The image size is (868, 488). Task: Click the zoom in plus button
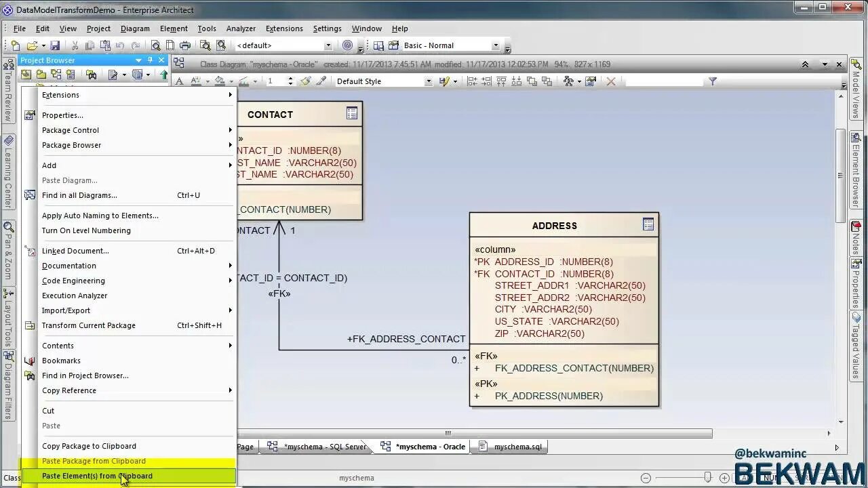click(x=724, y=478)
